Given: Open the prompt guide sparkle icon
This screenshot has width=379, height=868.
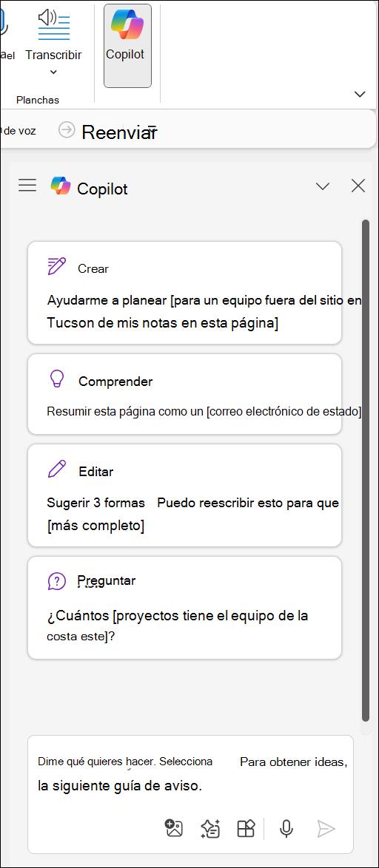Looking at the screenshot, I should point(210,828).
